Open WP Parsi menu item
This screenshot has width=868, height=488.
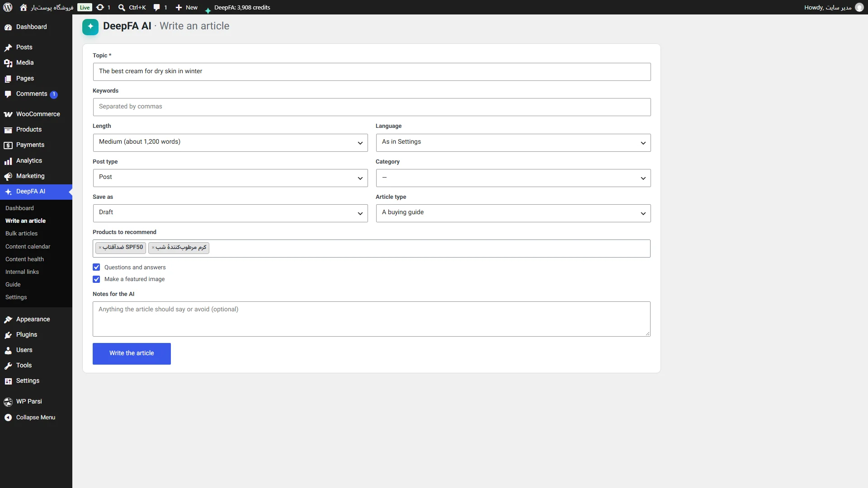pyautogui.click(x=29, y=402)
